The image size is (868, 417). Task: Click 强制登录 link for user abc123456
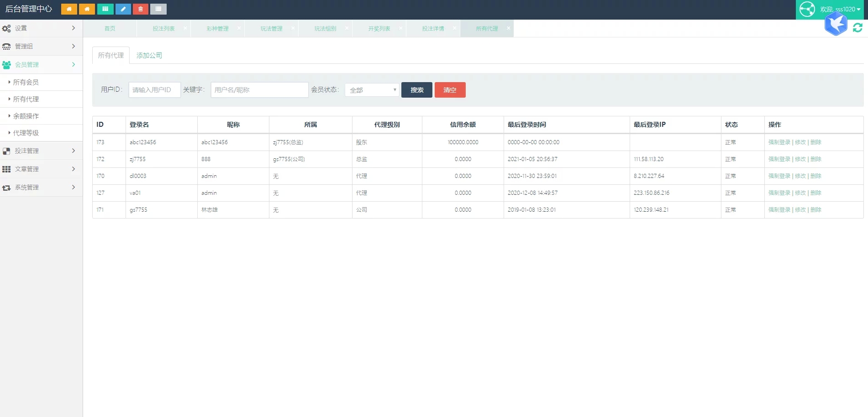[x=779, y=142]
